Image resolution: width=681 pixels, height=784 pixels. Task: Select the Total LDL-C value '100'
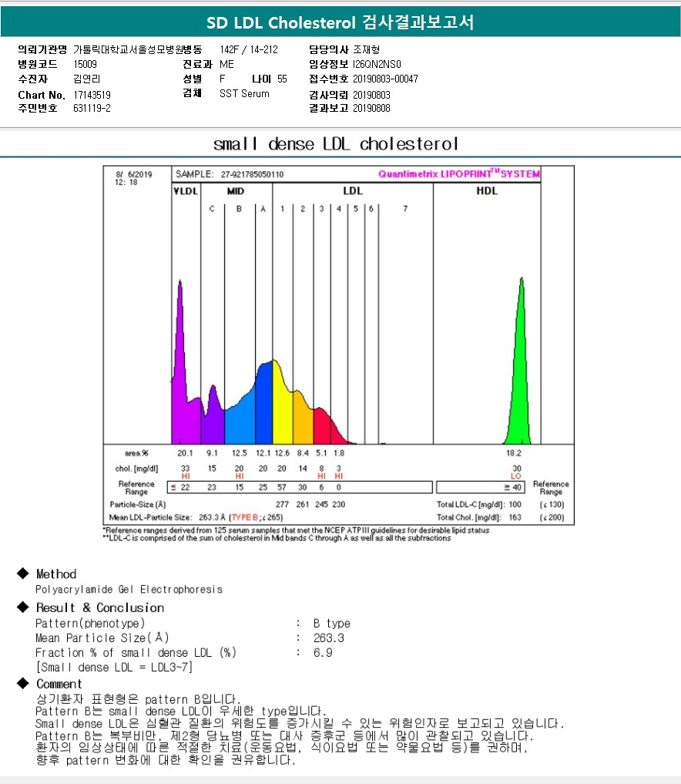point(515,504)
